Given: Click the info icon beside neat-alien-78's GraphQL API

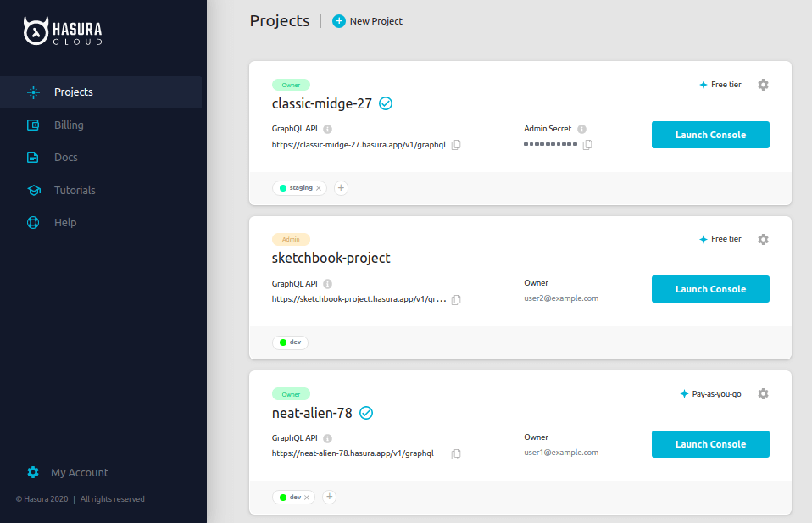Looking at the screenshot, I should click(327, 437).
